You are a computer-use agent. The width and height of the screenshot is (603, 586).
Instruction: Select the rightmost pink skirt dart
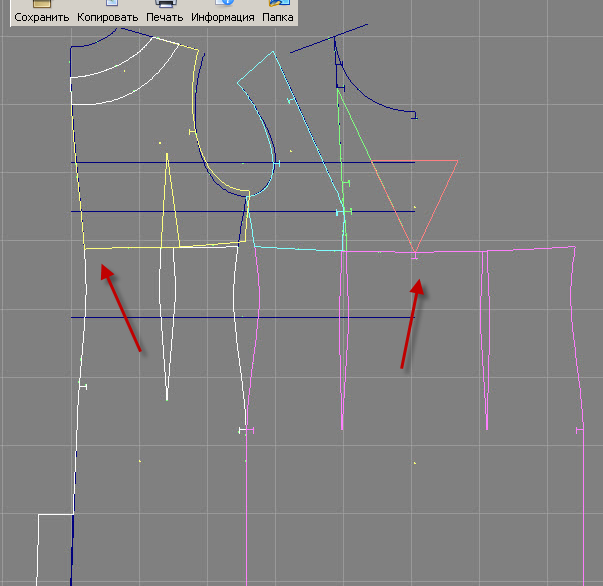click(485, 340)
